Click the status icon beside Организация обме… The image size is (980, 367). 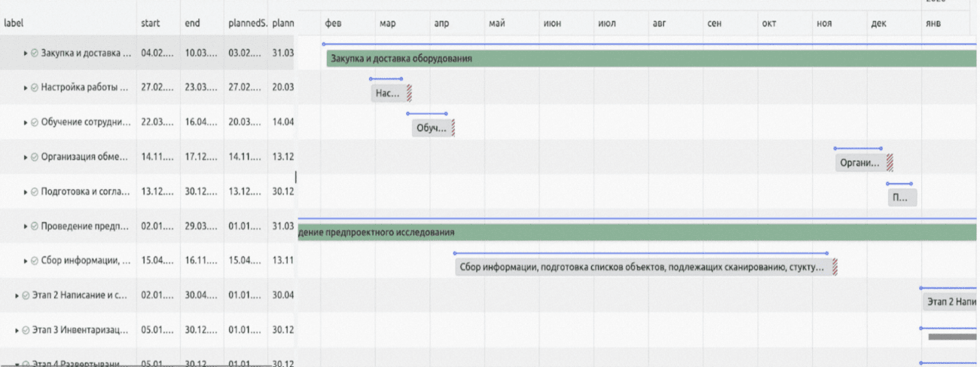coord(35,158)
